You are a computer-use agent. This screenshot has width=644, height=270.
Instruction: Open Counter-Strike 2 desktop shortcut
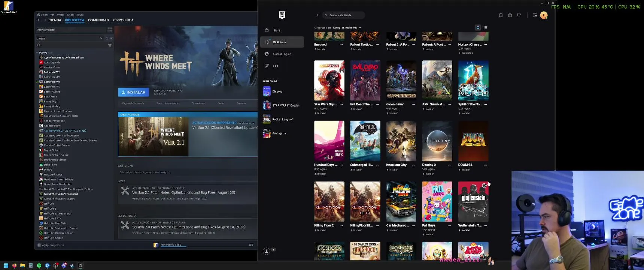coord(9,7)
